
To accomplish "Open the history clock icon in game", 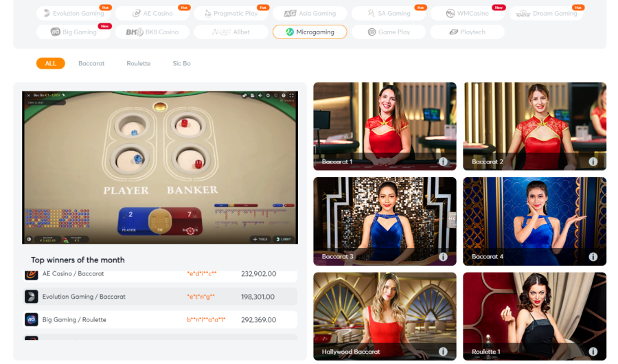I will [x=276, y=95].
